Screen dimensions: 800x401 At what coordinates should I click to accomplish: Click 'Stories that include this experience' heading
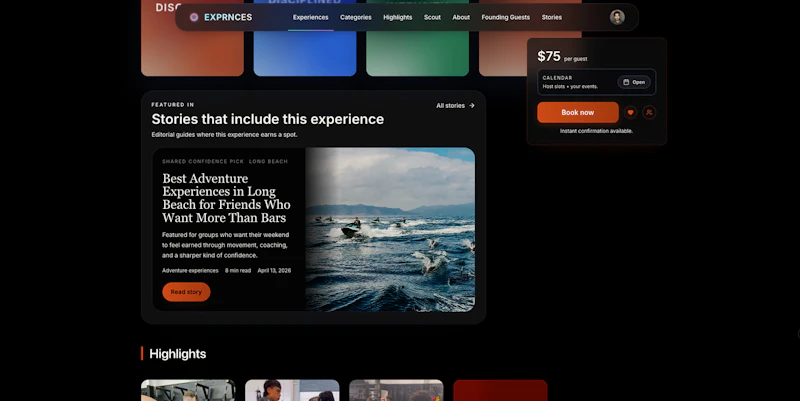[267, 119]
